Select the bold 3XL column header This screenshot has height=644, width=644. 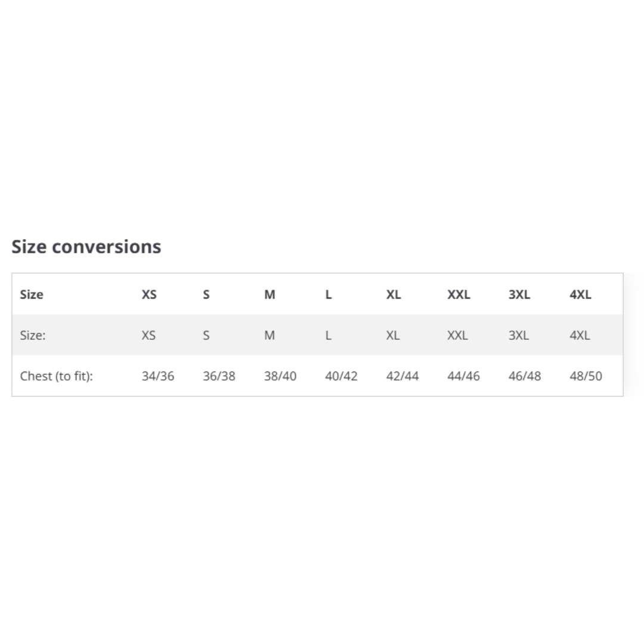click(x=519, y=295)
